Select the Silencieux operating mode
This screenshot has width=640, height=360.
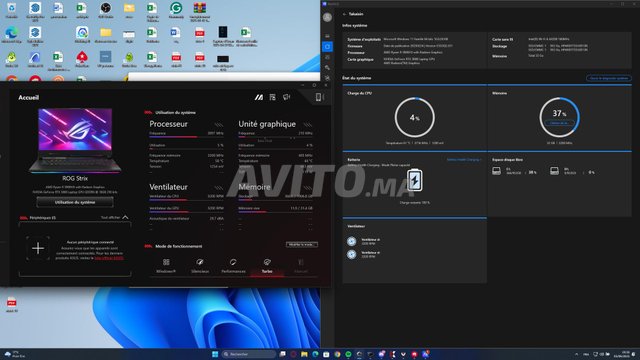[x=200, y=266]
